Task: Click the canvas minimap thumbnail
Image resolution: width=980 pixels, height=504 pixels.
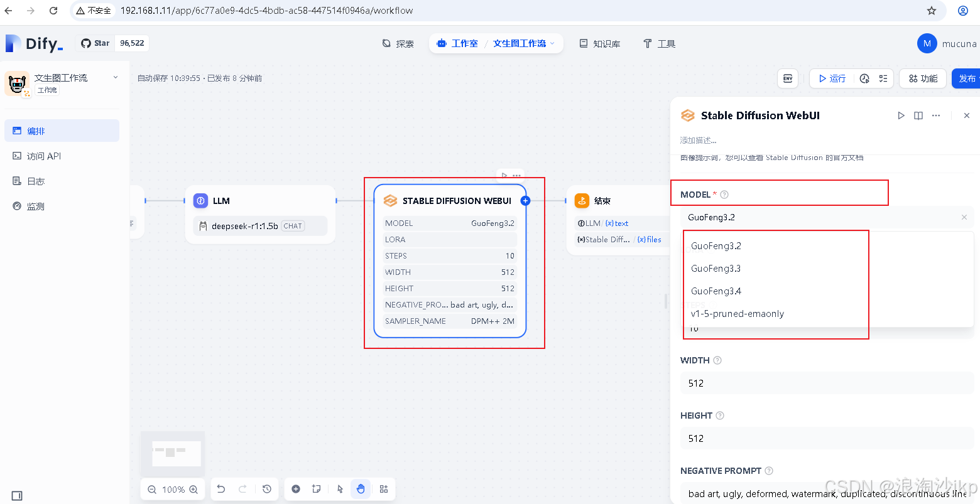Action: point(173,453)
